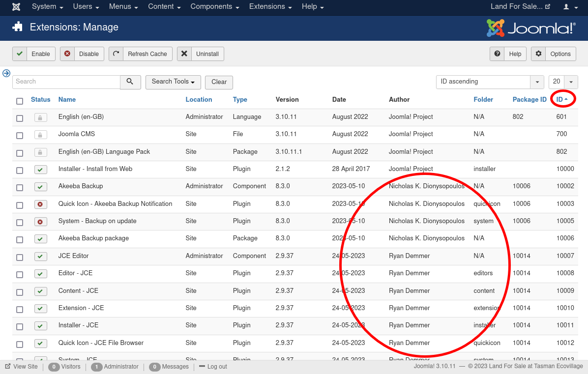Select checkbox for Quick Icon - JCE File Browser
The image size is (588, 374).
coord(20,345)
